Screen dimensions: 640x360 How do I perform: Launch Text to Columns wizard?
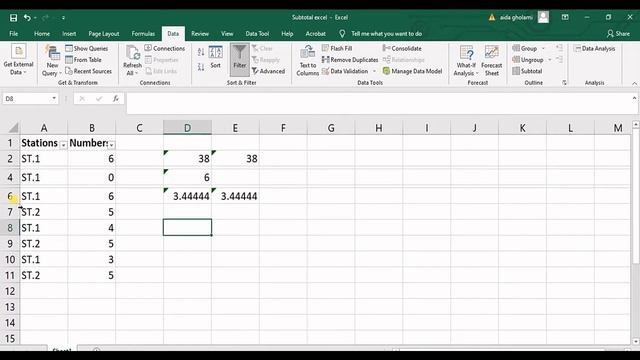coord(307,61)
